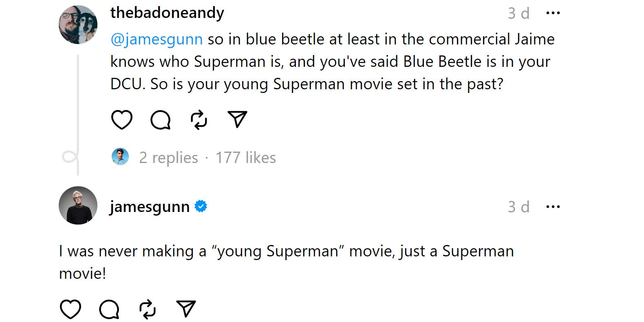Share James Gunn's reply via the send icon

(187, 309)
